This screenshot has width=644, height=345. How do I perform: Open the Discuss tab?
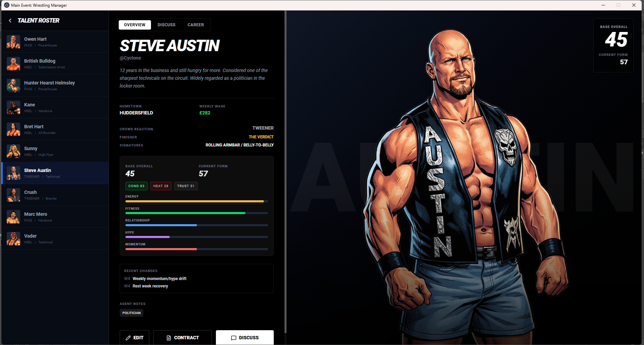[166, 25]
